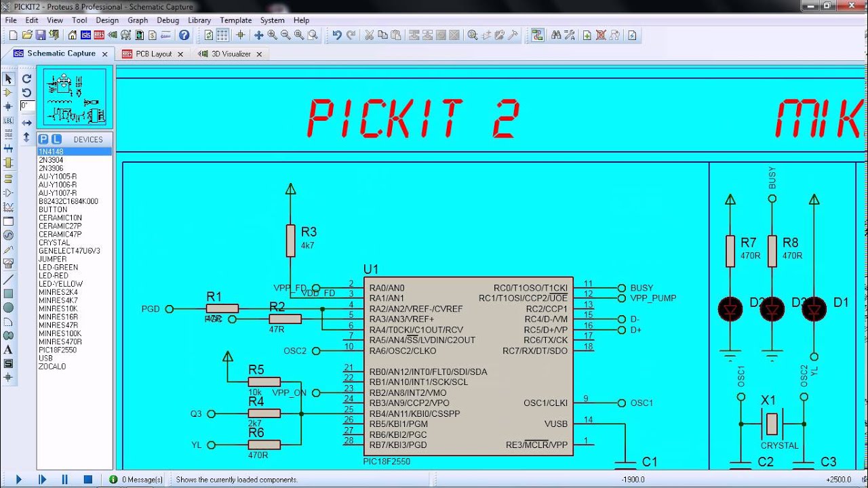This screenshot has height=488, width=868.
Task: Cut selection using the scissors icon
Action: tap(370, 35)
